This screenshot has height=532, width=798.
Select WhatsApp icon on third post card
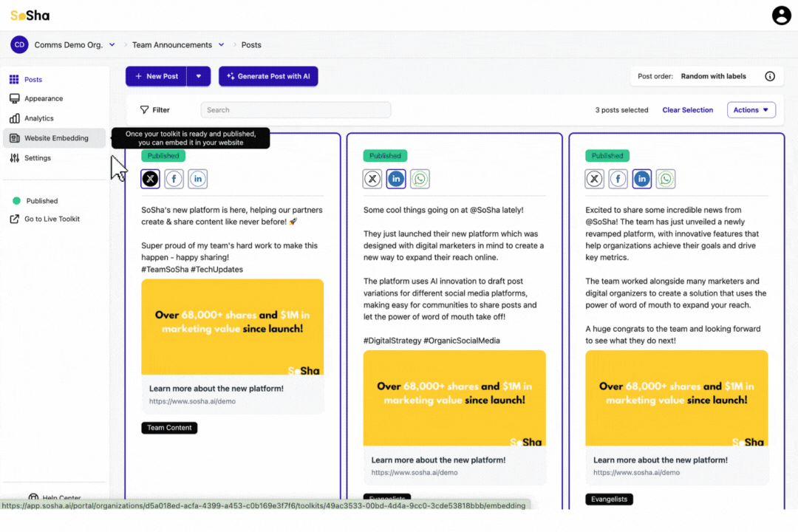tap(666, 179)
